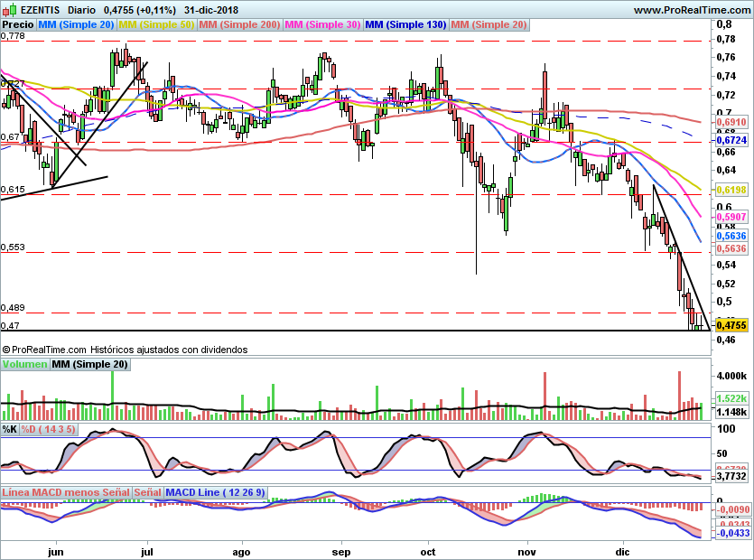Click the highlighted 0,4755 current price tag
Screen dimensions: 754x560
point(731,325)
